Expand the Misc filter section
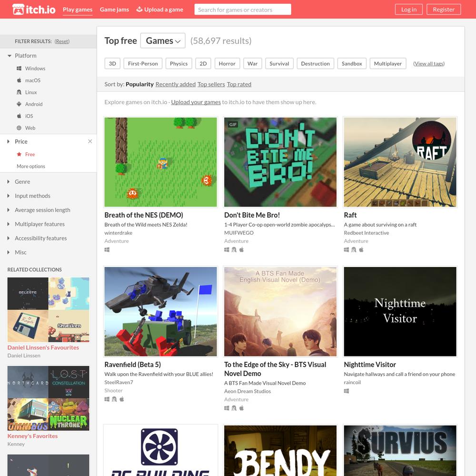The height and width of the screenshot is (476, 476). coord(8,252)
